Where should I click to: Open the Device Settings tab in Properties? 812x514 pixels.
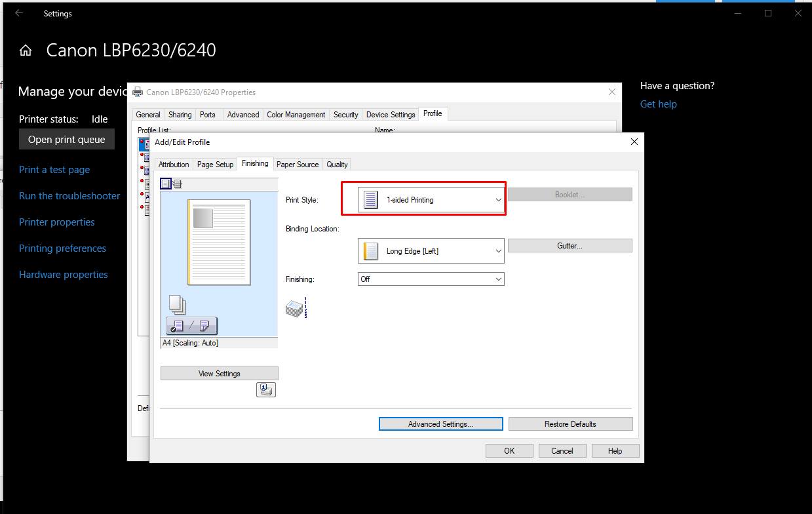391,115
